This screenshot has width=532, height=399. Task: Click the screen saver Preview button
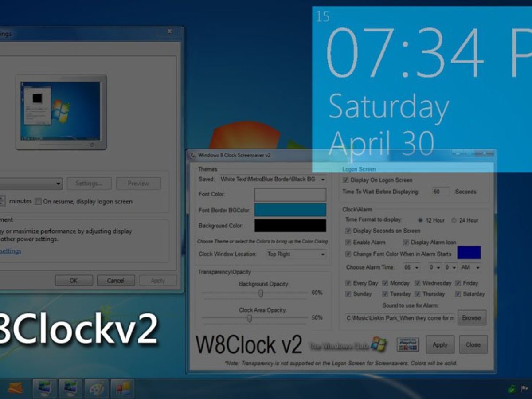click(x=138, y=183)
